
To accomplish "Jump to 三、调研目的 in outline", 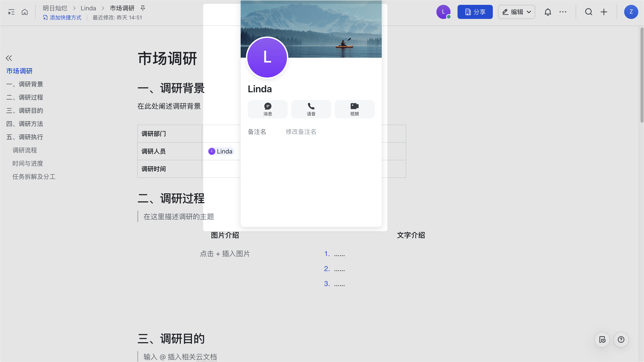I will click(x=25, y=111).
